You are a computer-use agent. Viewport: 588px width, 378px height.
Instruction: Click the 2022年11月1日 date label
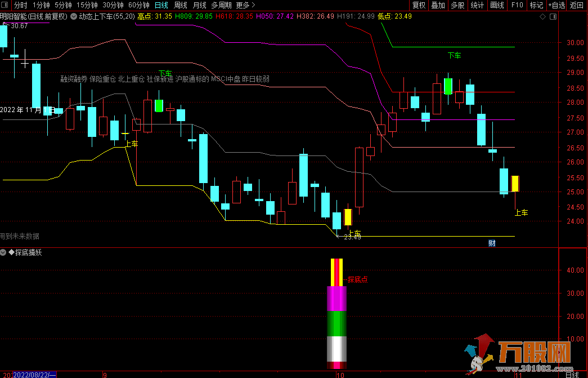(x=28, y=110)
